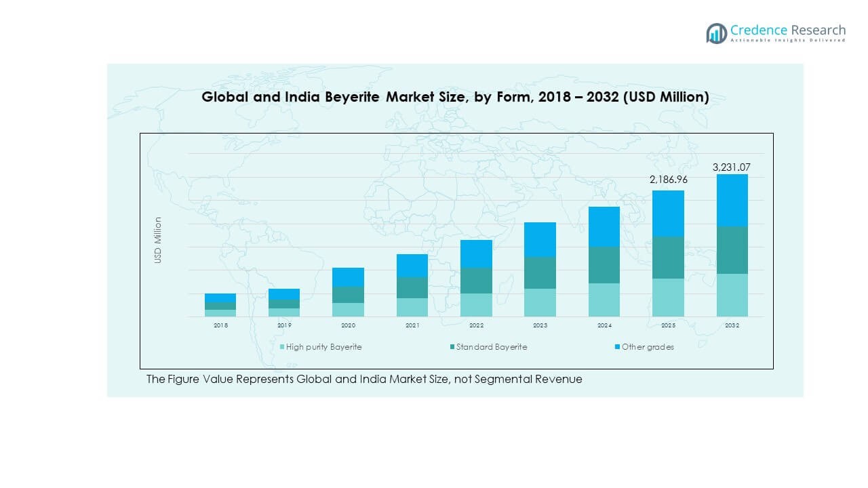Click the High purity Bayerite legend swatch
Screen dimensions: 868x488
tap(282, 347)
